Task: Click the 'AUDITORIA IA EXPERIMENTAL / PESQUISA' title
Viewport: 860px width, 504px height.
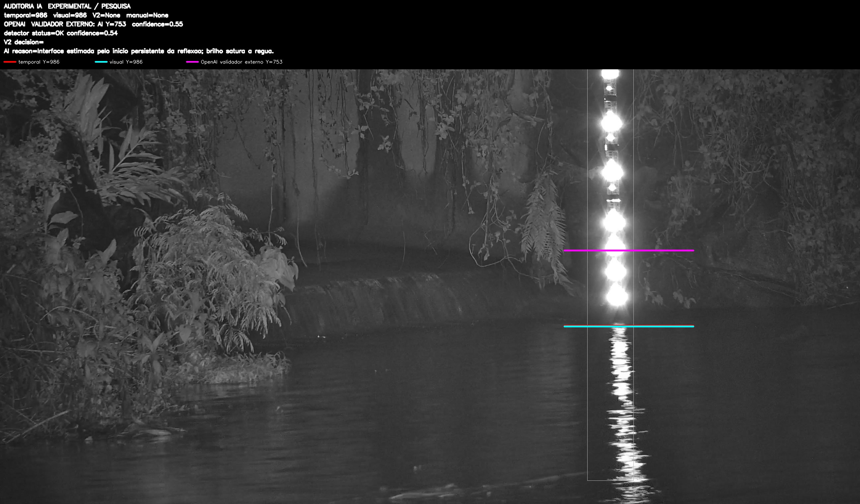Action: [67, 6]
